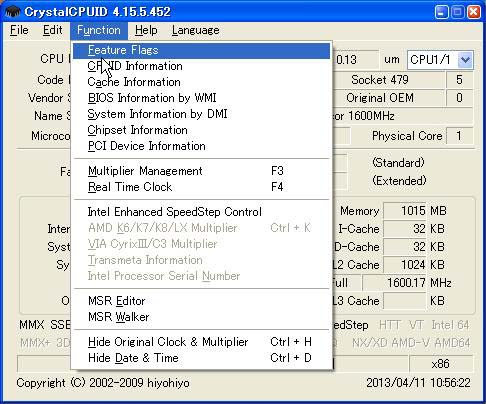Screen dimensions: 486x404
Task: Click the Intel 64 feature label
Action: (x=450, y=325)
